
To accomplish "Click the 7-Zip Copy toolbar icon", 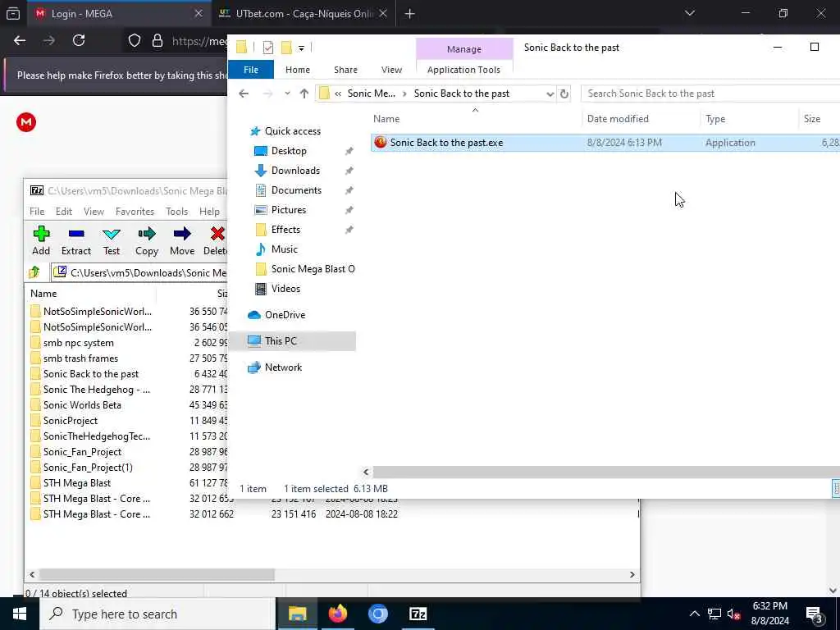I will click(x=147, y=234).
